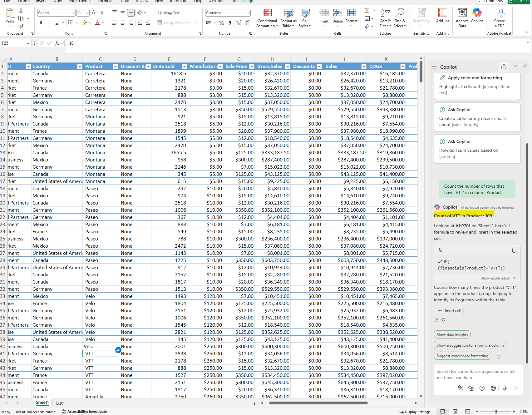Click Show data insights suggestion

click(x=452, y=335)
